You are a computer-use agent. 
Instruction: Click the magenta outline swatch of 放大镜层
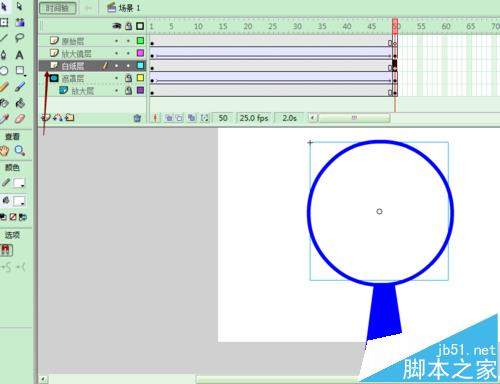coord(140,53)
